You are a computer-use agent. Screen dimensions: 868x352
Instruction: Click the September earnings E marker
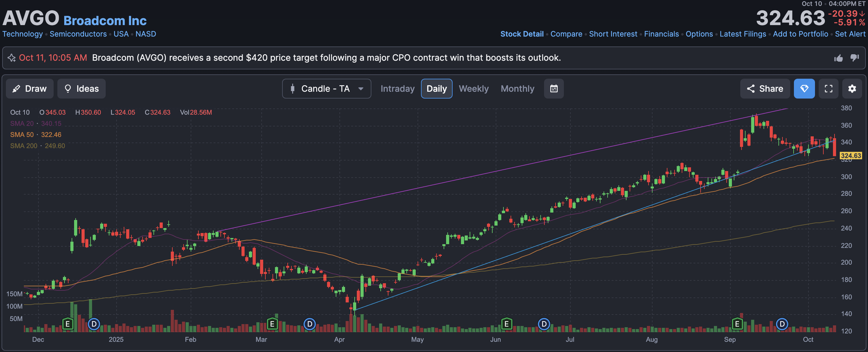(737, 324)
